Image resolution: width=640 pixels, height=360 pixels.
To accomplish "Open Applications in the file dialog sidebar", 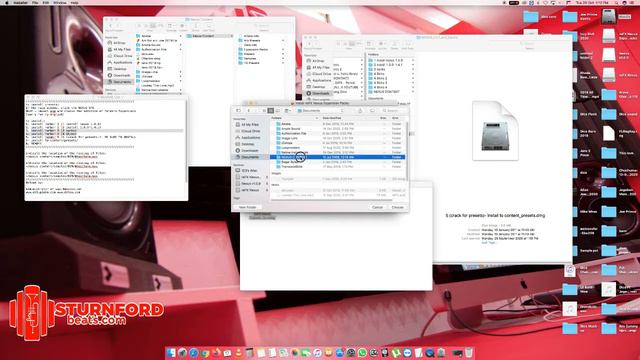I will coord(251,138).
